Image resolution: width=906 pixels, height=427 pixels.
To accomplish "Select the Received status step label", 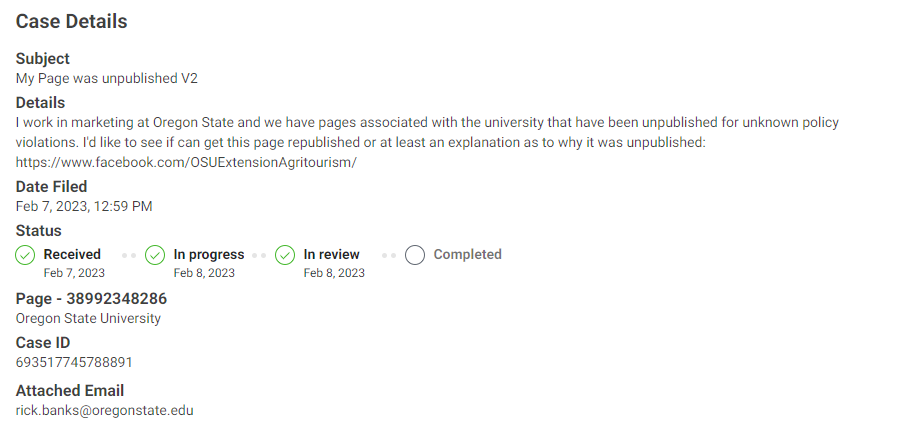I will pyautogui.click(x=72, y=254).
